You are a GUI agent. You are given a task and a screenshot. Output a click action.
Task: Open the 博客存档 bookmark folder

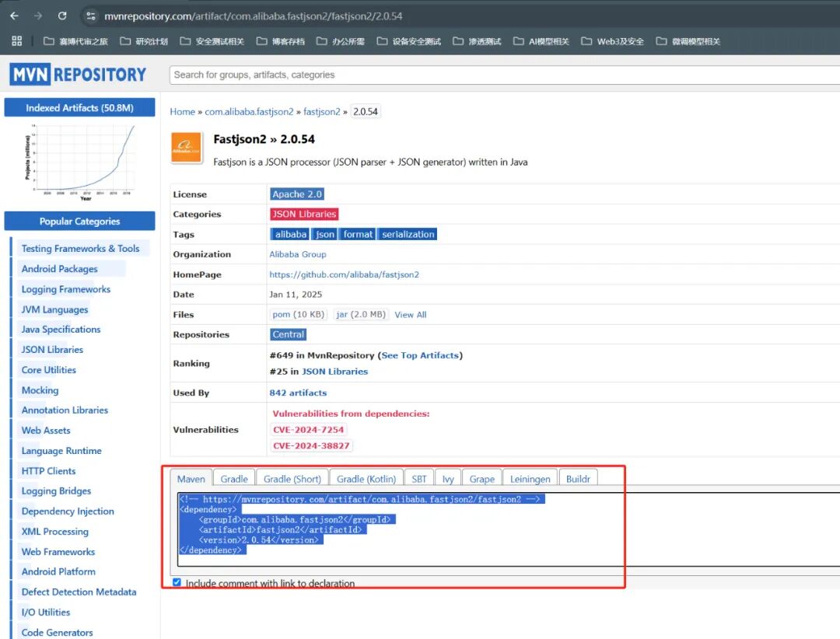tap(281, 41)
